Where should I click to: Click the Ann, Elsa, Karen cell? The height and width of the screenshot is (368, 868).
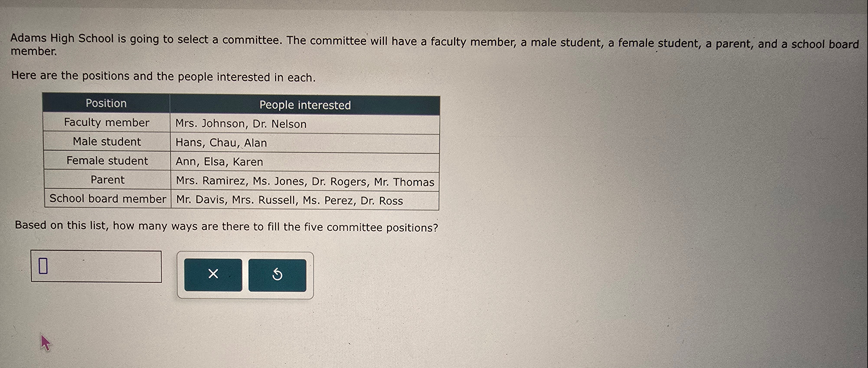[x=305, y=162]
